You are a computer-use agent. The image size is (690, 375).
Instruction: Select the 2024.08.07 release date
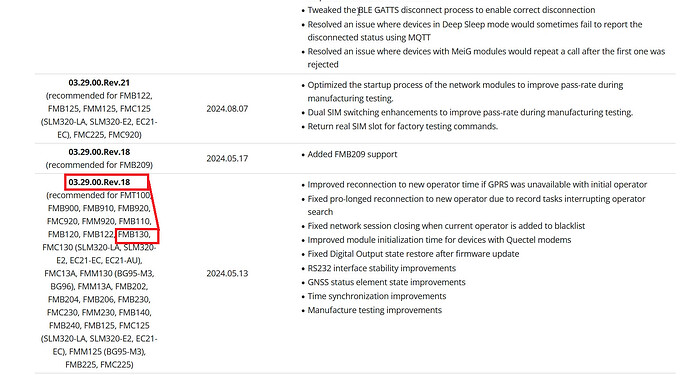227,109
